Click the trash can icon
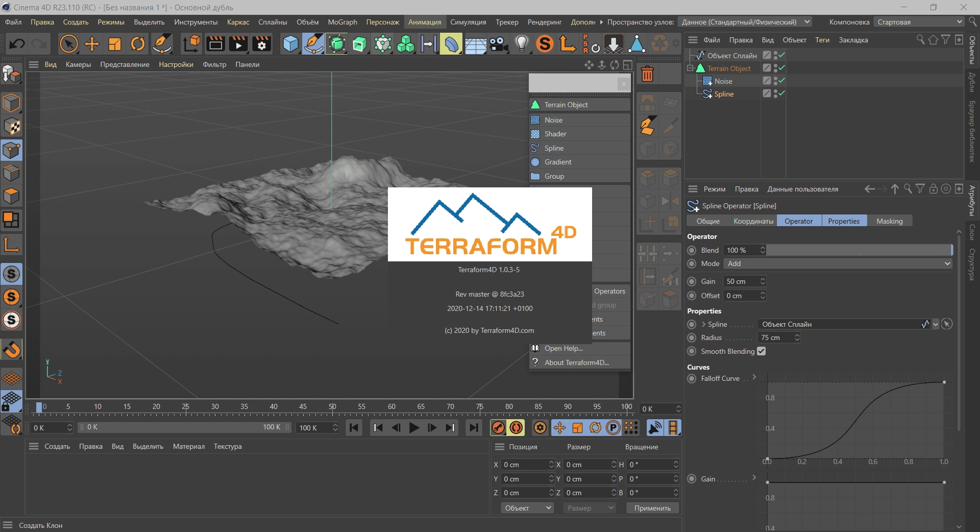The width and height of the screenshot is (980, 532). click(x=647, y=75)
